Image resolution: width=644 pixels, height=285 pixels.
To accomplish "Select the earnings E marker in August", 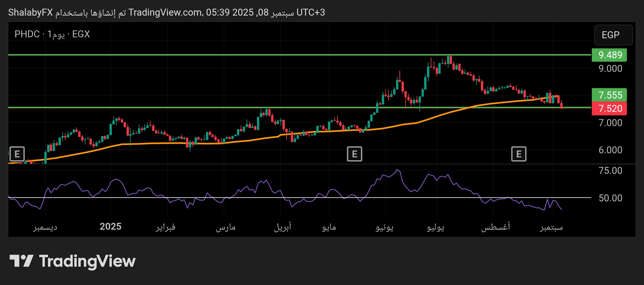I will (519, 154).
